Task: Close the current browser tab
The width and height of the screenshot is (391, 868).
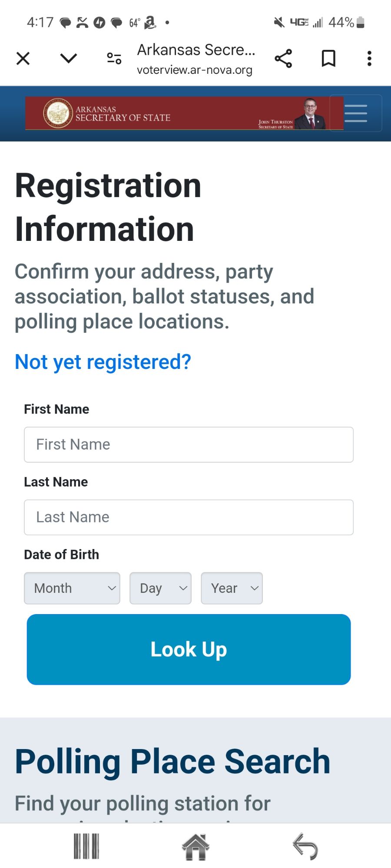Action: [x=23, y=58]
